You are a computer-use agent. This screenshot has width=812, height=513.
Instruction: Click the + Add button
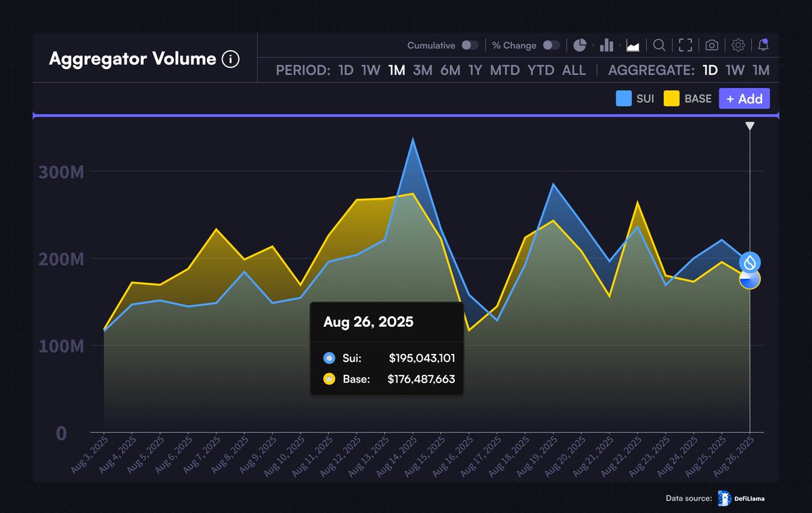744,99
